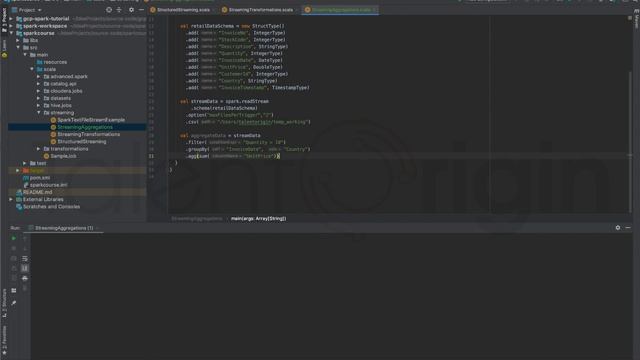The width and height of the screenshot is (640, 360).
Task: Hide the Project panel with the minus icon
Action: pyautogui.click(x=141, y=10)
